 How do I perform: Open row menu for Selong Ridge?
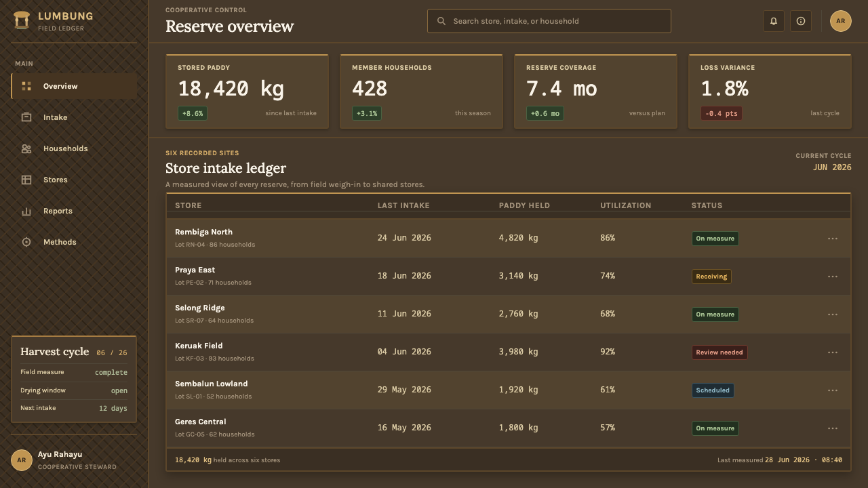(x=833, y=314)
